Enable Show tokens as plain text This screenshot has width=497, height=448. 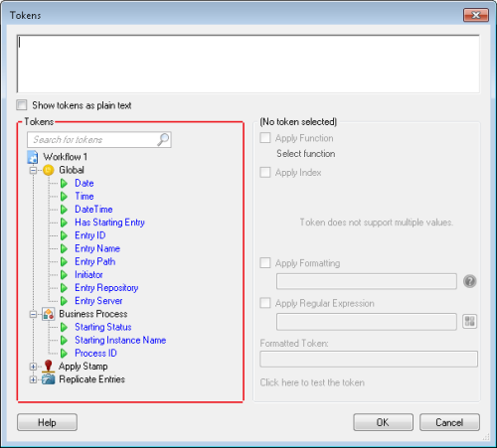[x=22, y=105]
